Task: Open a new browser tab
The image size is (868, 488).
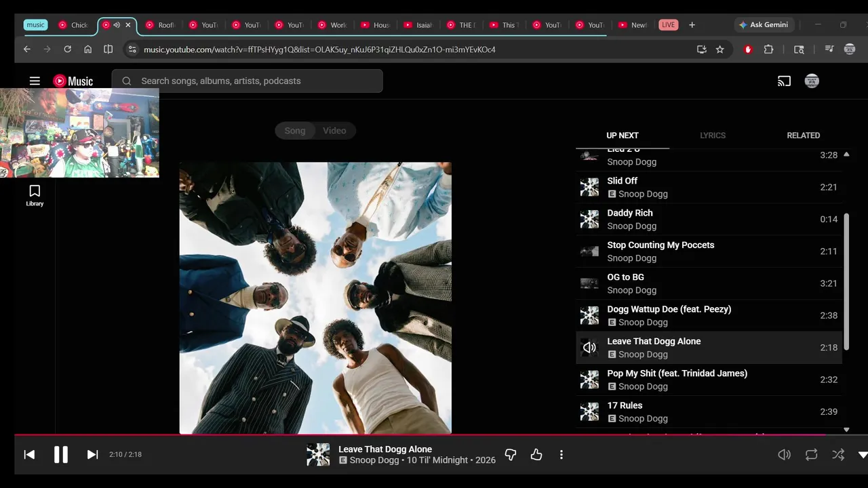Action: [x=692, y=25]
